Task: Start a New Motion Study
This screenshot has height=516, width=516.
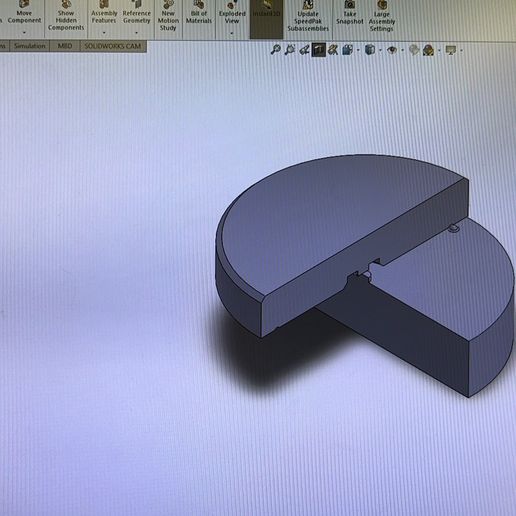Action: point(168,17)
